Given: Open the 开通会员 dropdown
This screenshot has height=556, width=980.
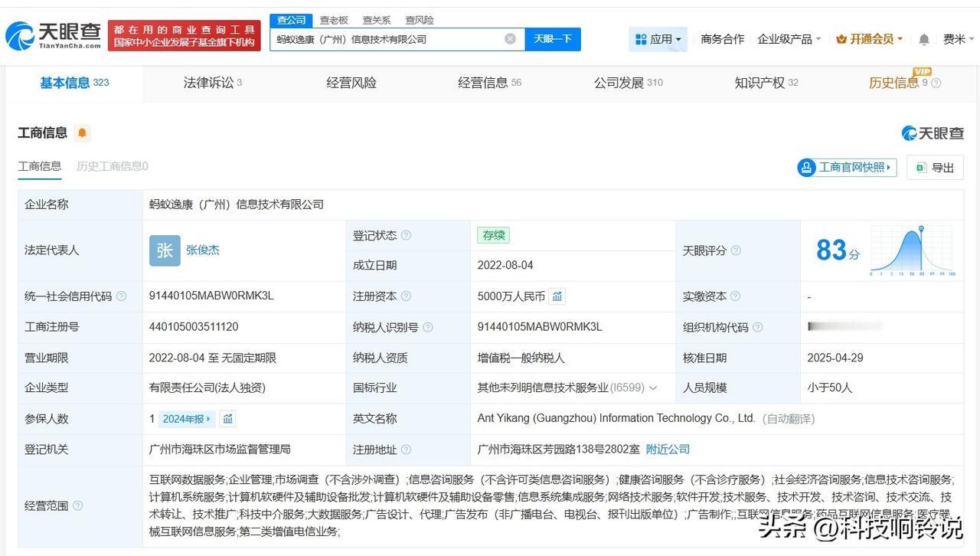Looking at the screenshot, I should pos(870,39).
